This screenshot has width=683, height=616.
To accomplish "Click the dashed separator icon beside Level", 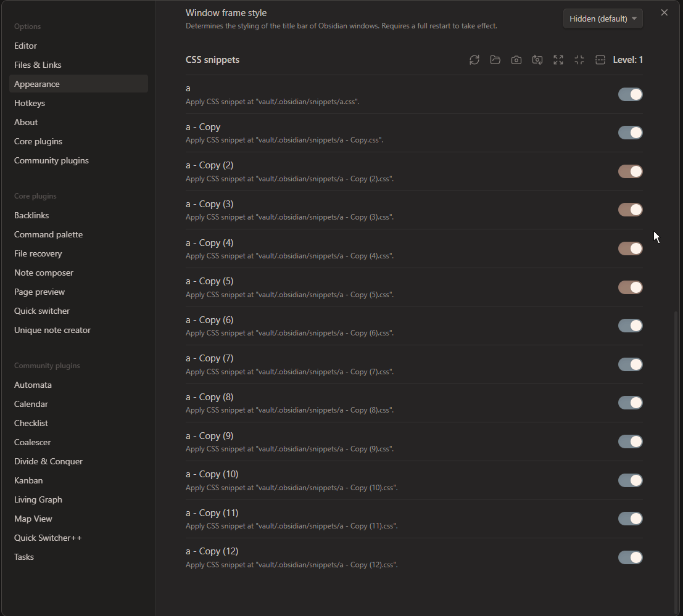I will (600, 60).
